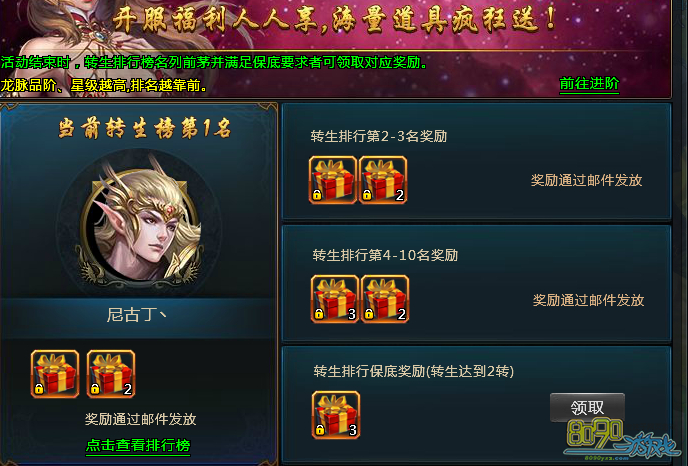The image size is (688, 466).
Task: Select gift box marked 2 in 2-3名 row
Action: coord(383,180)
